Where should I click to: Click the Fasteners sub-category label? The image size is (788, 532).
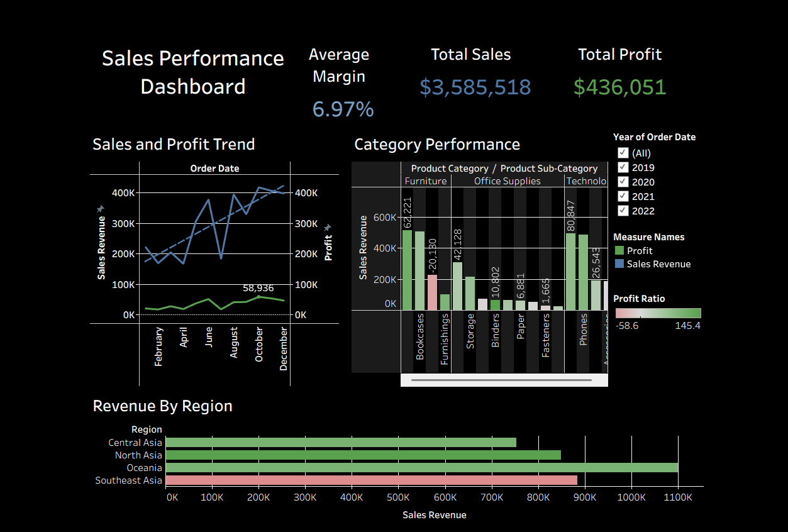(x=545, y=336)
